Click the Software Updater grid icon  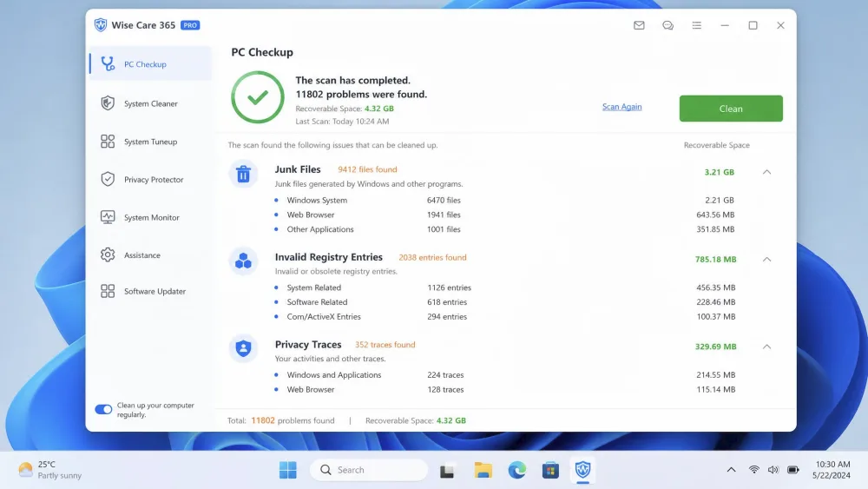(108, 291)
